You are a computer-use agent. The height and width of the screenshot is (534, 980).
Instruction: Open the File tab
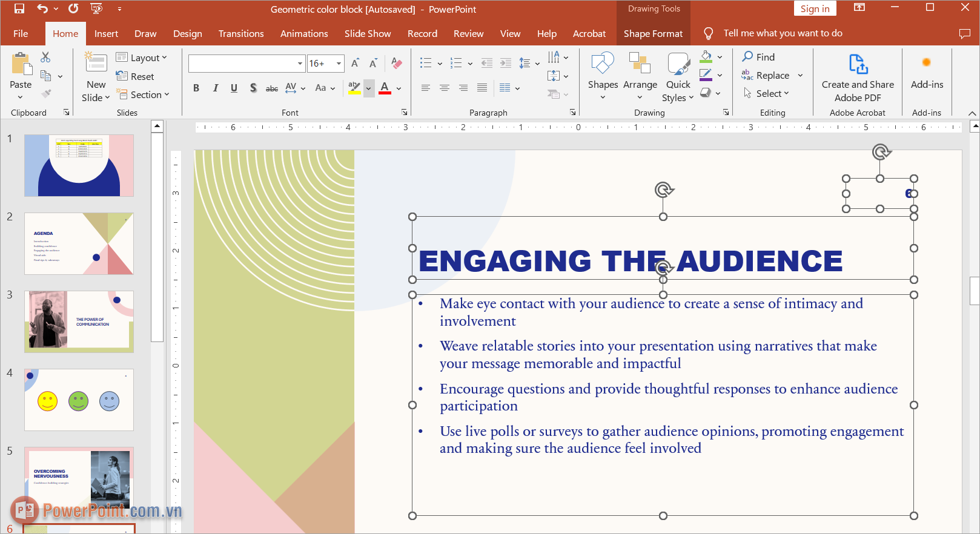[21, 33]
